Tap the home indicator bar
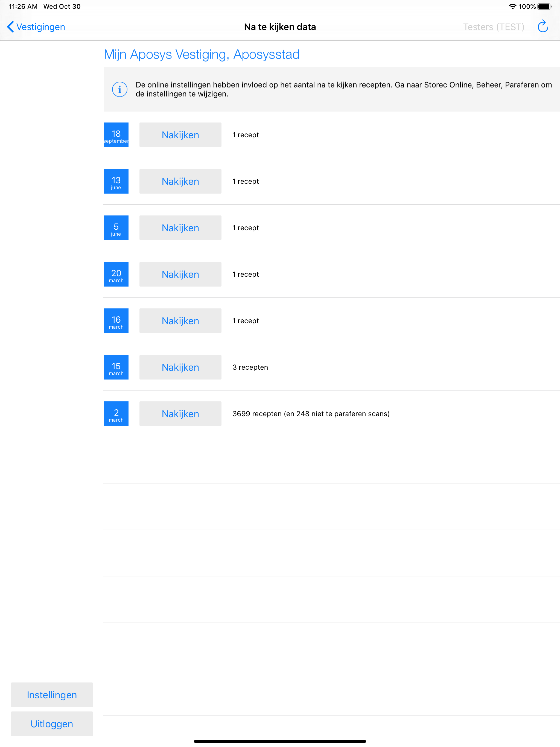 (x=280, y=741)
